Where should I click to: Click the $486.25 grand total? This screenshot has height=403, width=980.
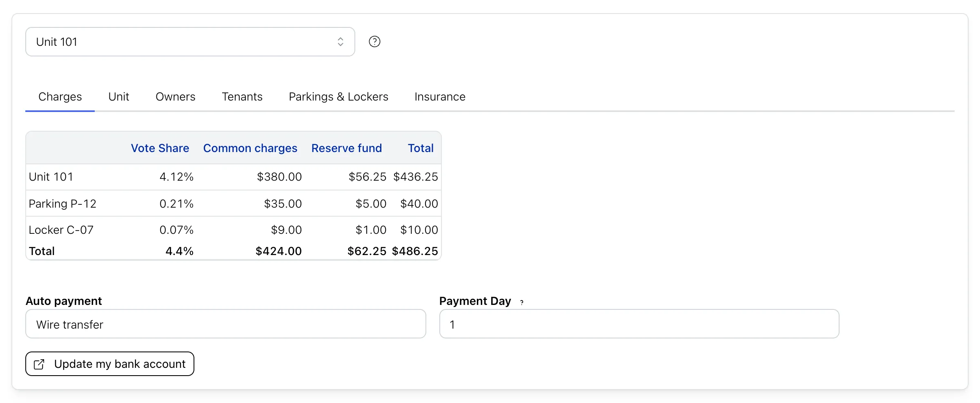tap(415, 251)
